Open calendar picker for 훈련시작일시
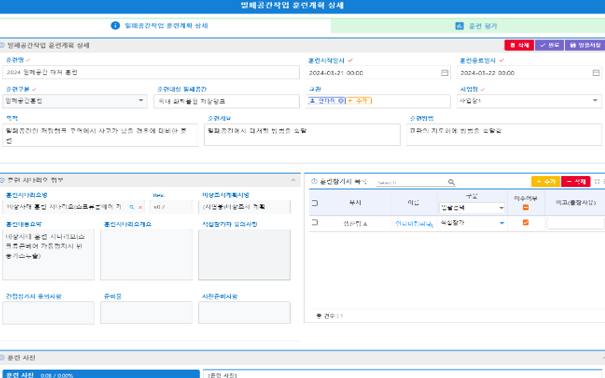605x378 pixels. coord(444,73)
